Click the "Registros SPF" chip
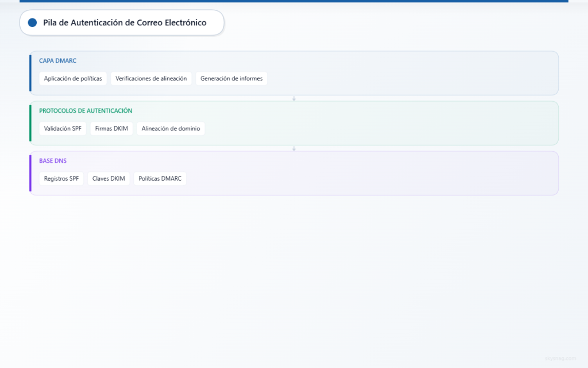 [x=61, y=179]
